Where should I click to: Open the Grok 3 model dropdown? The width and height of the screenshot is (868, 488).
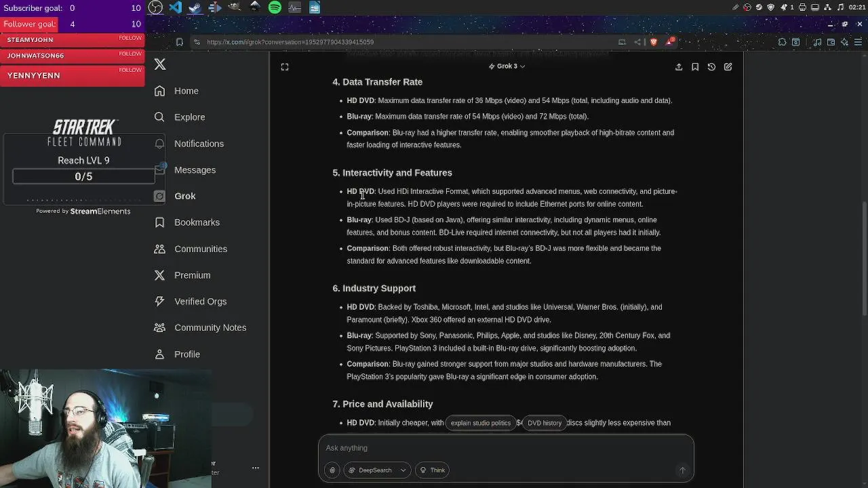click(x=507, y=66)
